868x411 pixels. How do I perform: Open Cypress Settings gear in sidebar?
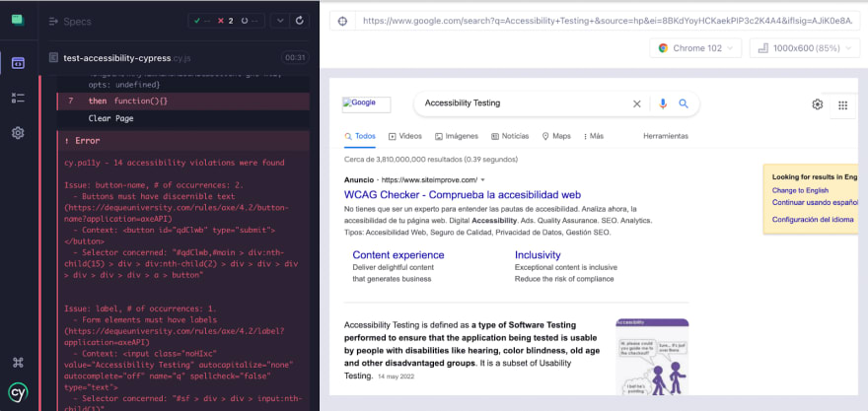19,133
